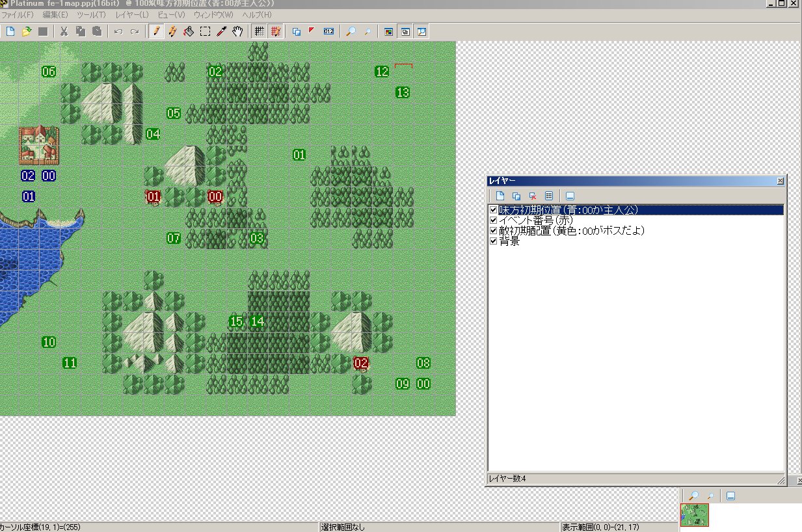The height and width of the screenshot is (532, 802).
Task: Open the ビュー(V) menu
Action: tap(171, 14)
